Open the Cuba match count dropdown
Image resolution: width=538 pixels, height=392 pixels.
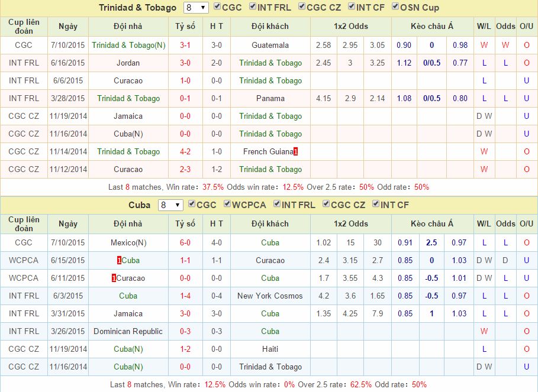[x=170, y=205]
